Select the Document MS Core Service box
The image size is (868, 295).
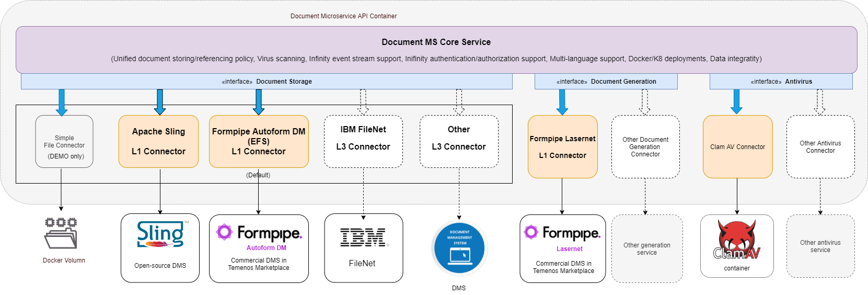[436, 50]
